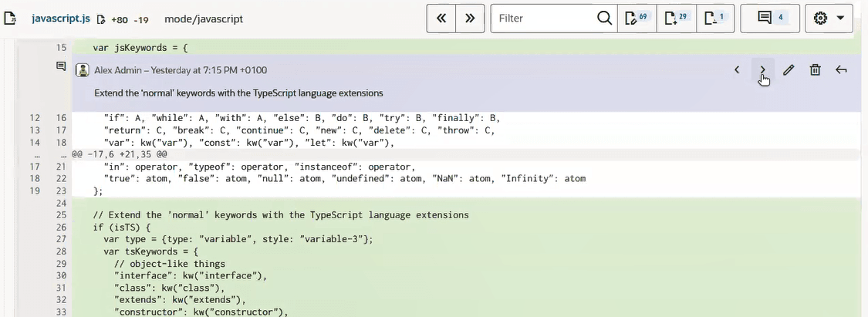The height and width of the screenshot is (317, 868).
Task: Toggle modified files filter showing 69
Action: click(636, 19)
